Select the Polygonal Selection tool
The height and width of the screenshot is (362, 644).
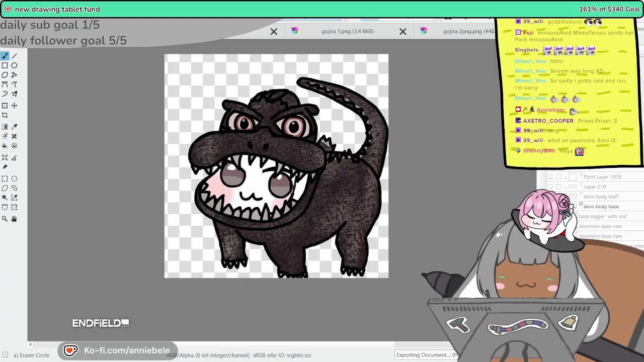point(5,188)
